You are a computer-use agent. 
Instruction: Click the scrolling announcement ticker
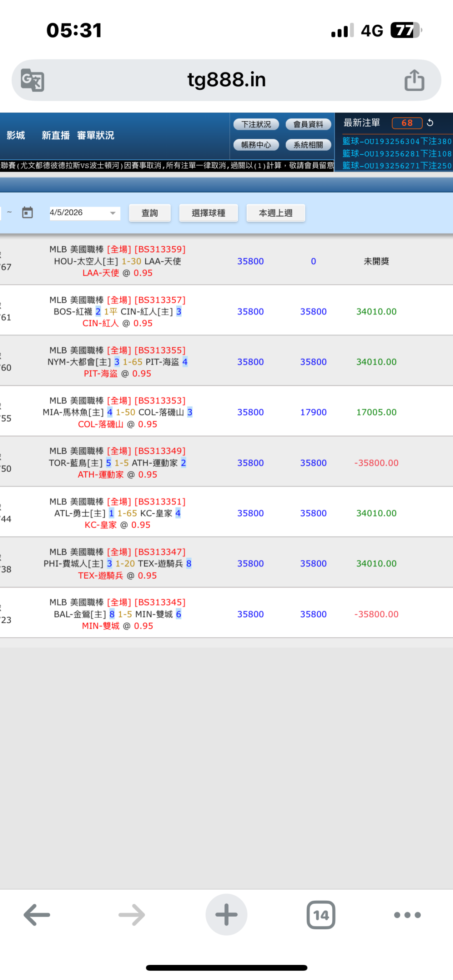click(167, 166)
